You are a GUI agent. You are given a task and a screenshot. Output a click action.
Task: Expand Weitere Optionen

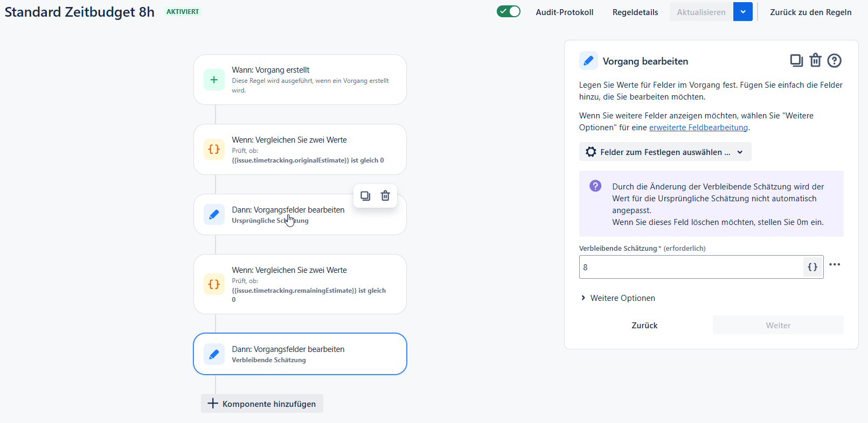(x=617, y=298)
